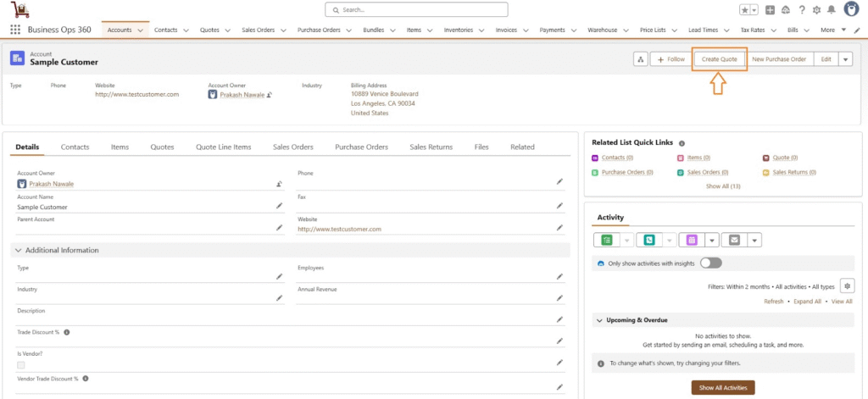Collapse the Upcoming & Overdue section
Viewport: 868px width, 399px height.
tap(599, 320)
